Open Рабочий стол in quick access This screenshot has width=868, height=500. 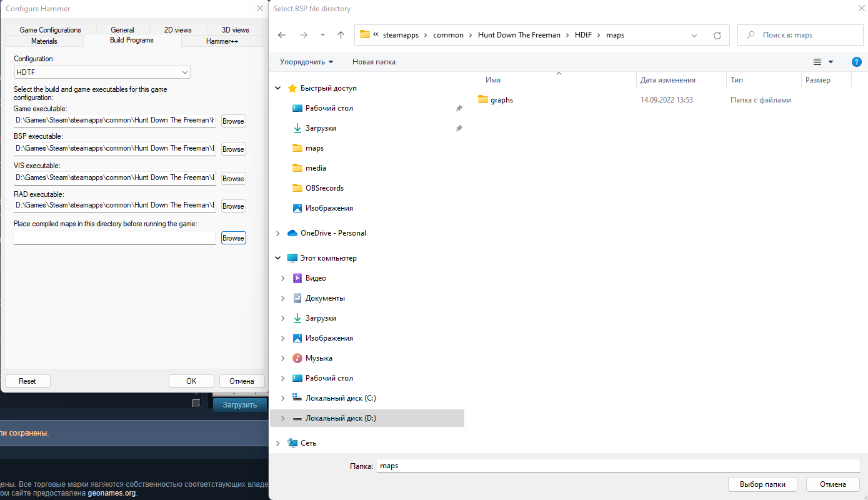pos(329,108)
